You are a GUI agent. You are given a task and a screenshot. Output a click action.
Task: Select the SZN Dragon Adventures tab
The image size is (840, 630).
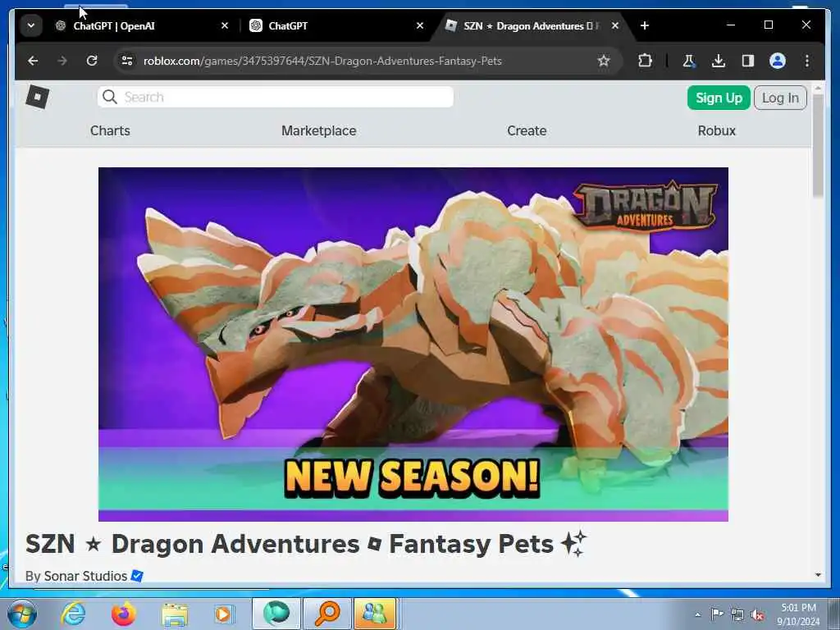[x=532, y=25]
